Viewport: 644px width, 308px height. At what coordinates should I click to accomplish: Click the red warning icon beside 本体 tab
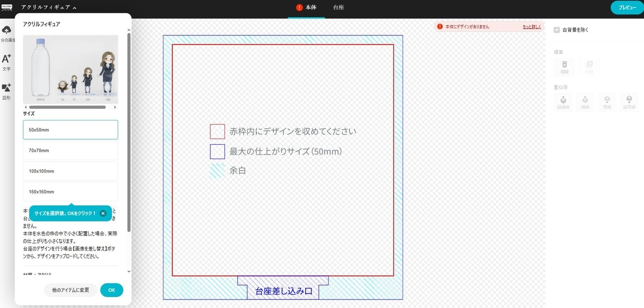(299, 8)
